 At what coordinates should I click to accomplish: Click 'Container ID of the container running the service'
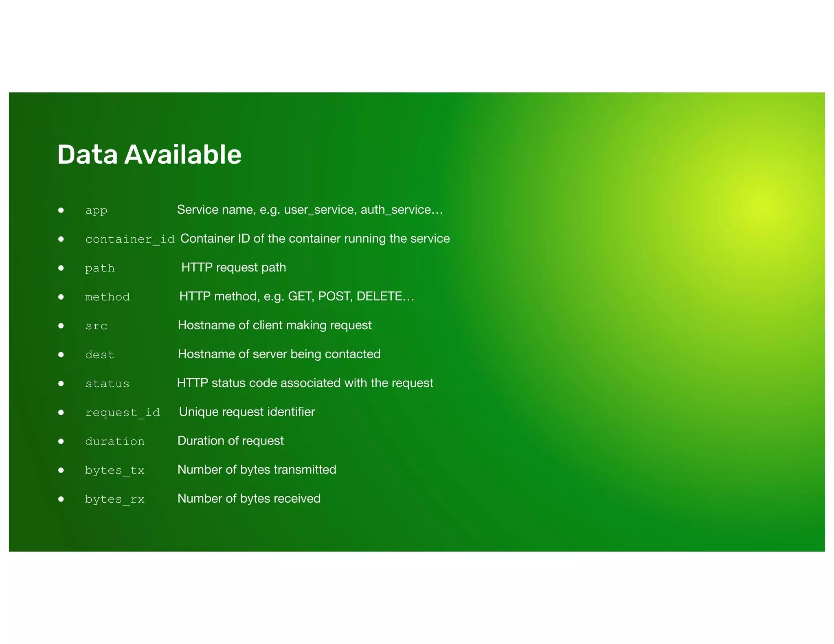315,239
